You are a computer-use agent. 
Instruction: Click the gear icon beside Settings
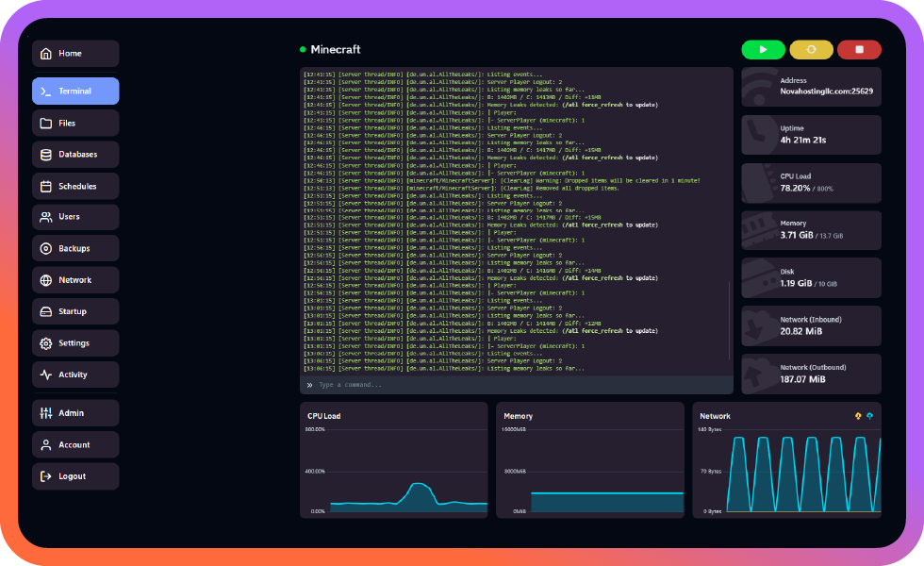coord(46,343)
